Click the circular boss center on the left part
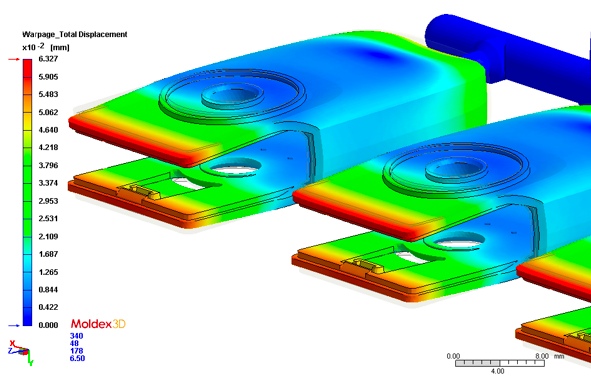 click(233, 95)
